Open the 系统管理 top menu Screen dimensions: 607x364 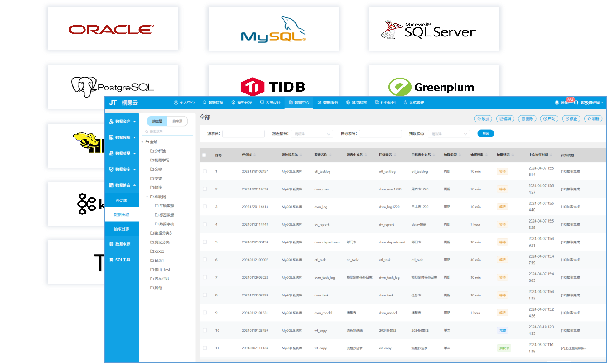pyautogui.click(x=414, y=103)
